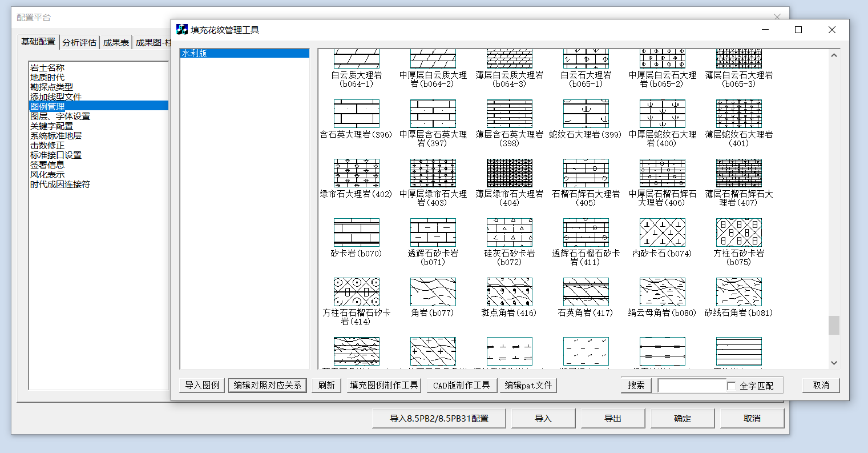Select the 含石英大理岩(396) fill pattern
Image resolution: width=868 pixels, height=453 pixels.
[356, 114]
